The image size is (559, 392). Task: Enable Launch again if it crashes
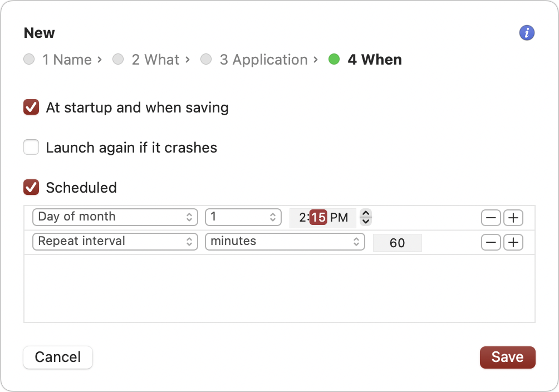click(x=31, y=148)
